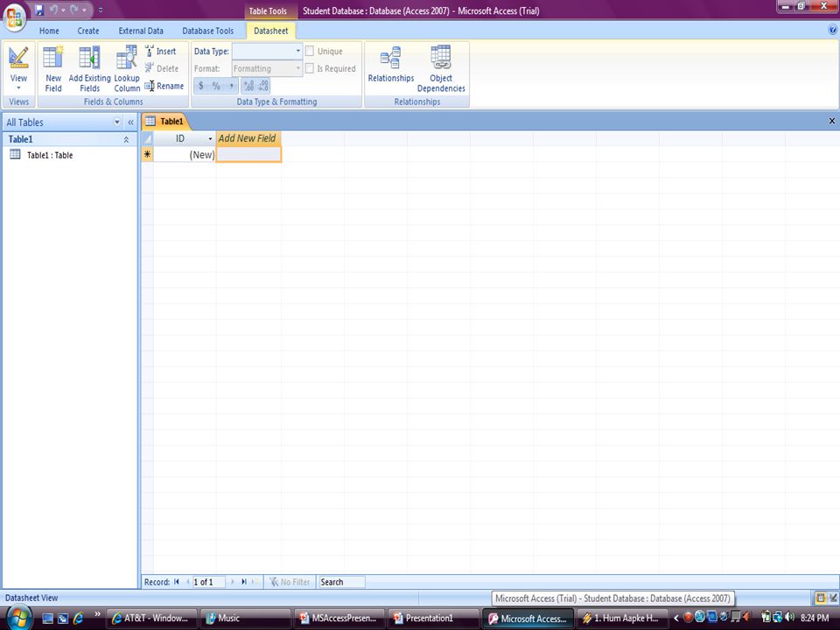The image size is (840, 630).
Task: Click the Save icon in Quick Access Toolbar
Action: coord(39,10)
